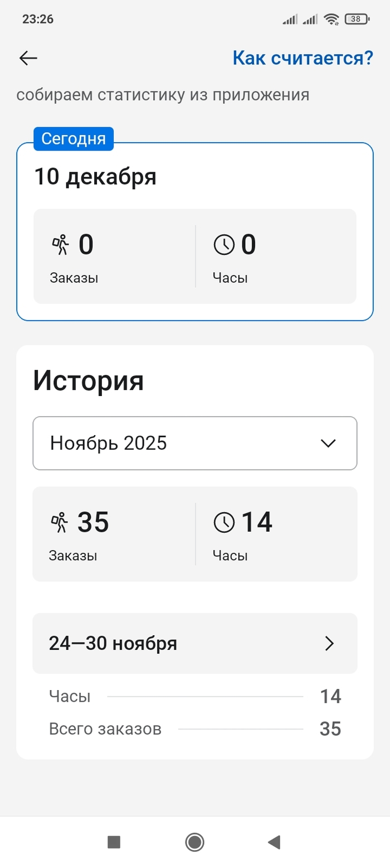Tap the "Сегодня" badge label

(x=74, y=139)
